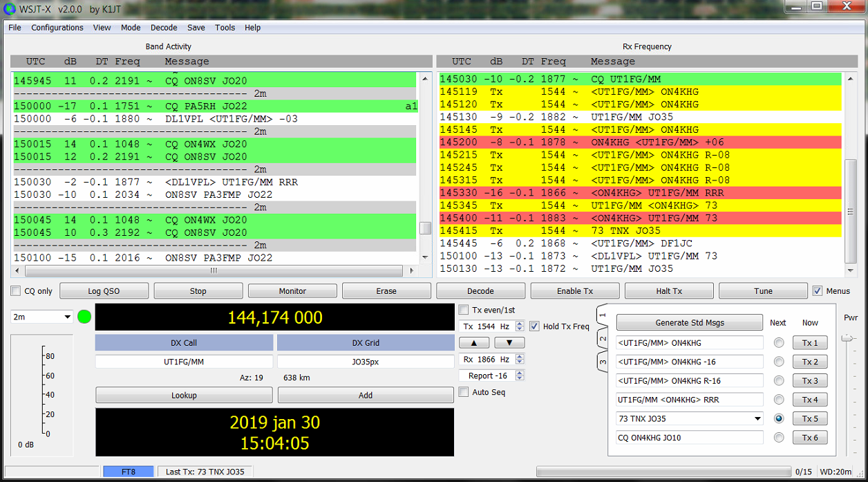Adjust the Report -16 spinner

point(520,376)
